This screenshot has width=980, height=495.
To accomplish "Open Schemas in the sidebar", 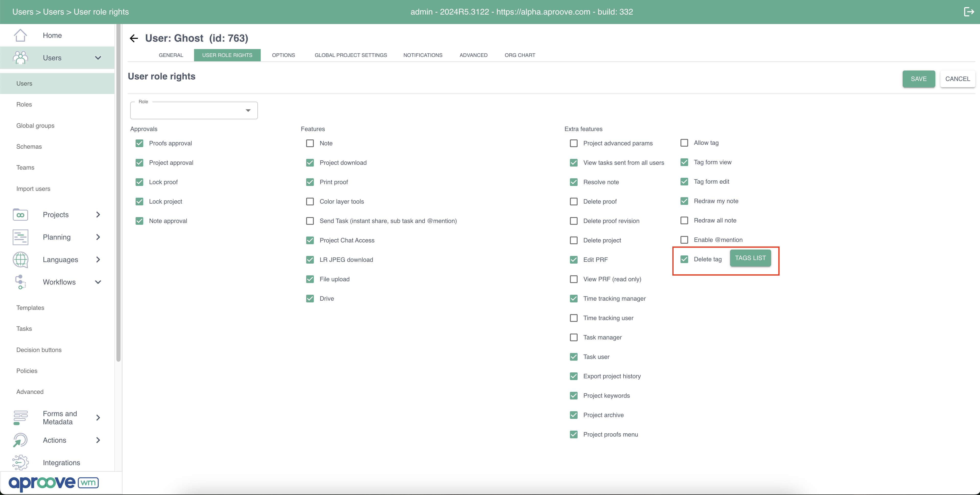I will 29,147.
